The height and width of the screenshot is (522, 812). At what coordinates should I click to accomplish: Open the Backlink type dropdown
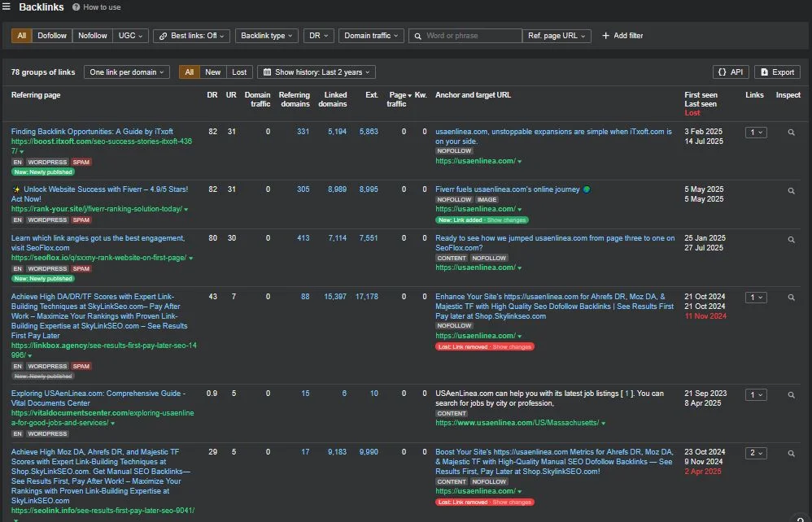click(x=267, y=36)
